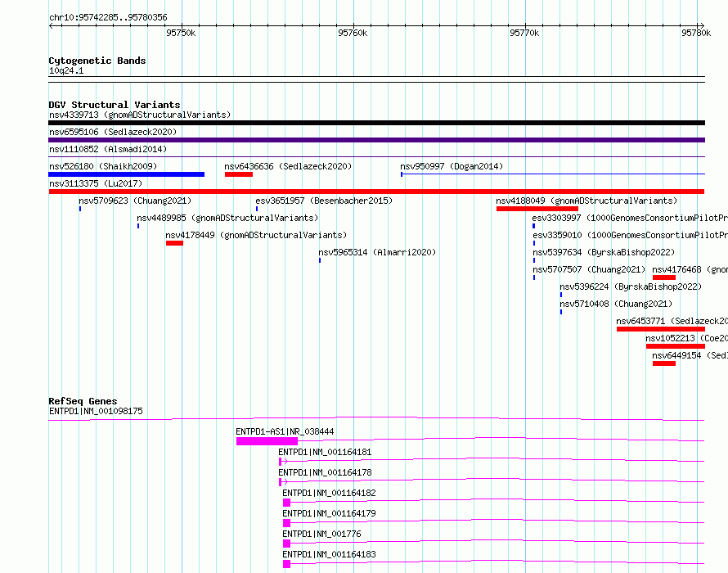
Task: Select the nsv5396224 (ByrskaBishop2022) label
Action: point(631,286)
